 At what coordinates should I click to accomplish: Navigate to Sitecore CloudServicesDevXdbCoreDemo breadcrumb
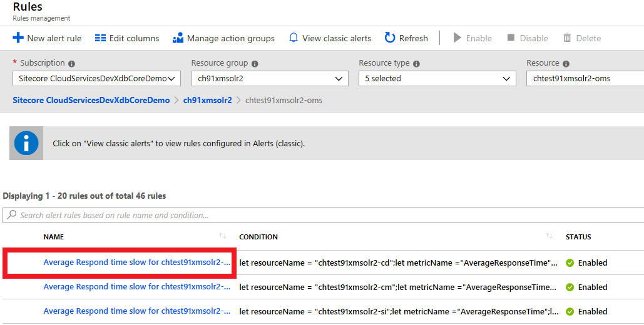(91, 100)
